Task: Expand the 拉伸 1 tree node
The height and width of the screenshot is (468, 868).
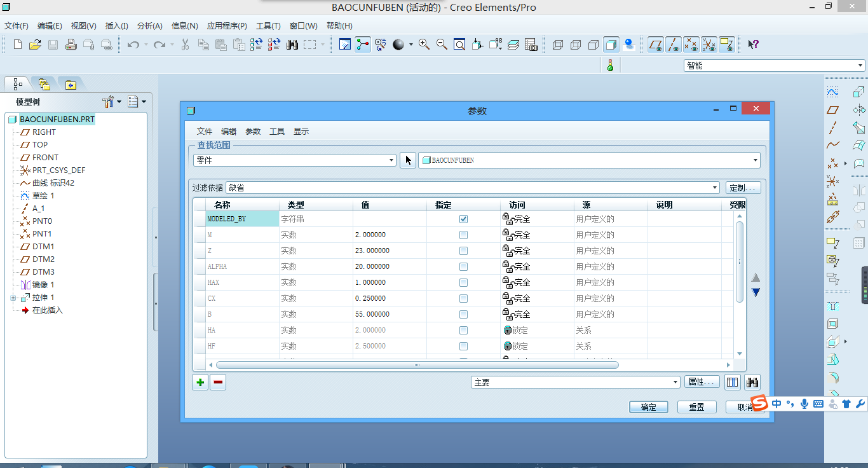Action: [x=13, y=298]
